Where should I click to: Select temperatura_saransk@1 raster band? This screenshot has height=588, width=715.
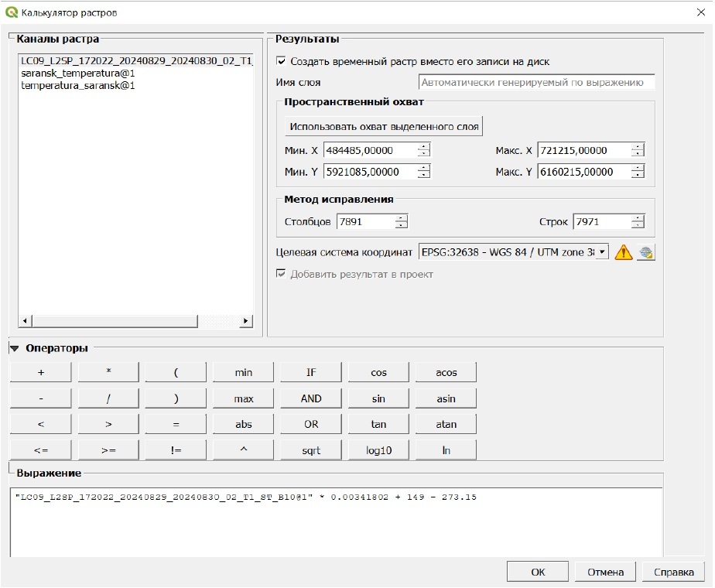point(79,85)
